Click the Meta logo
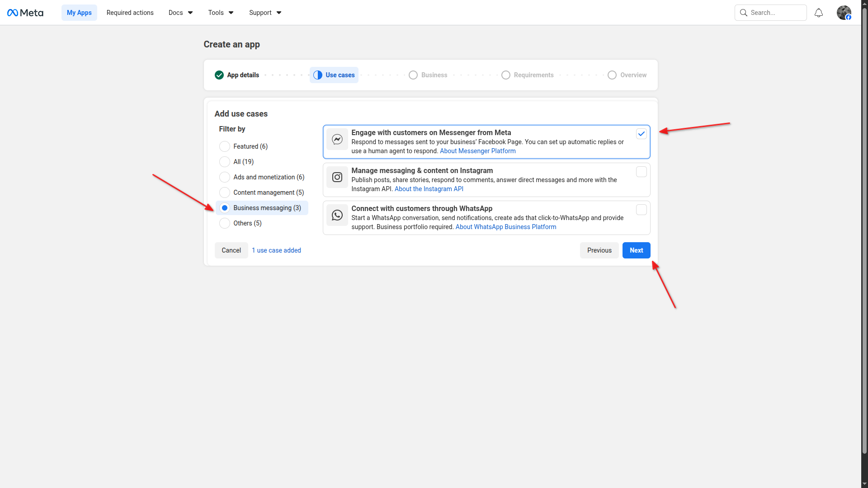The height and width of the screenshot is (488, 868). (25, 13)
